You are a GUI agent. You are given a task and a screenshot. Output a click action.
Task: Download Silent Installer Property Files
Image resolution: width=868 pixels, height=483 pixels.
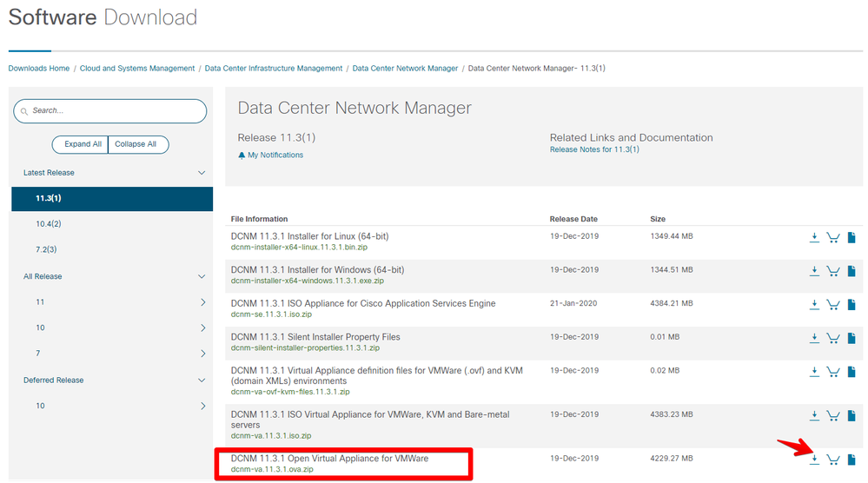(814, 338)
